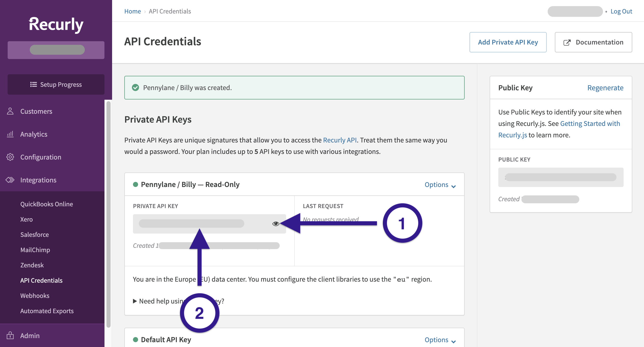Click the Configuration gear icon

(x=10, y=157)
